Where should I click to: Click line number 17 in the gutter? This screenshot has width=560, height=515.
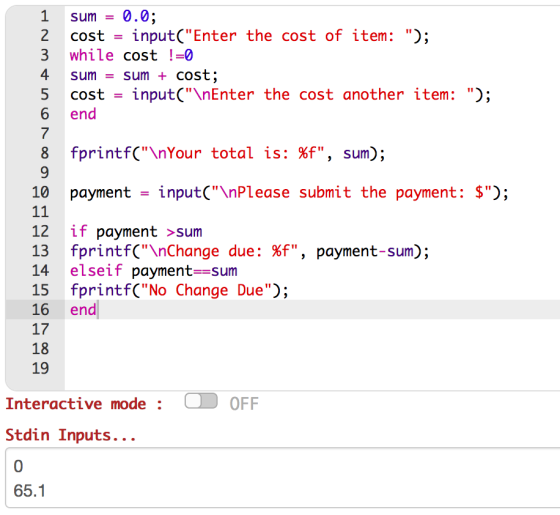click(40, 329)
